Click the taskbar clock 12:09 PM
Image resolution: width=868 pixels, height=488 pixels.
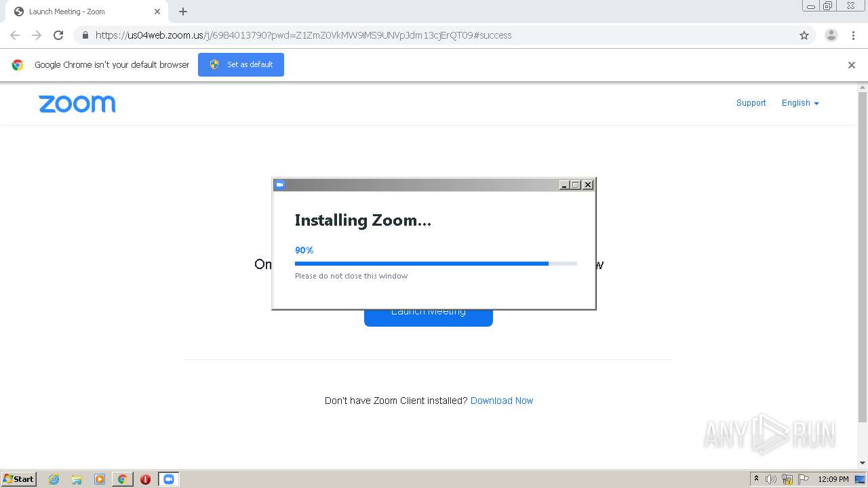[x=833, y=479]
